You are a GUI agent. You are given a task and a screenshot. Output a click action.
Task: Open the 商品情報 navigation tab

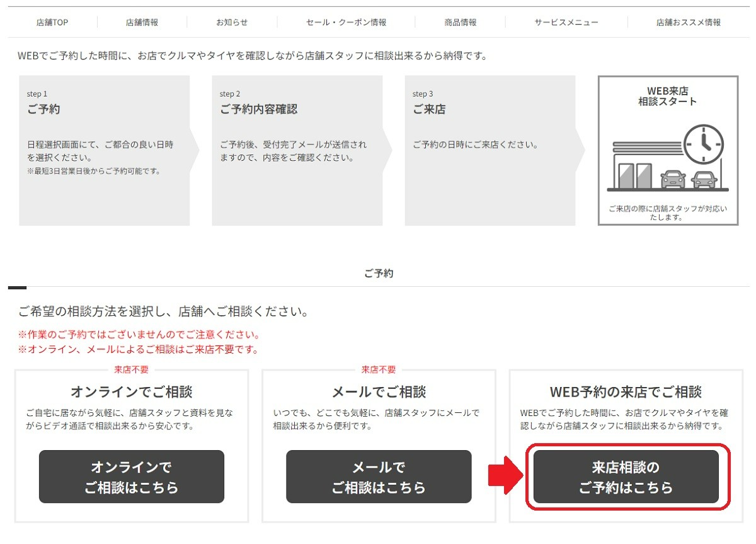point(461,22)
